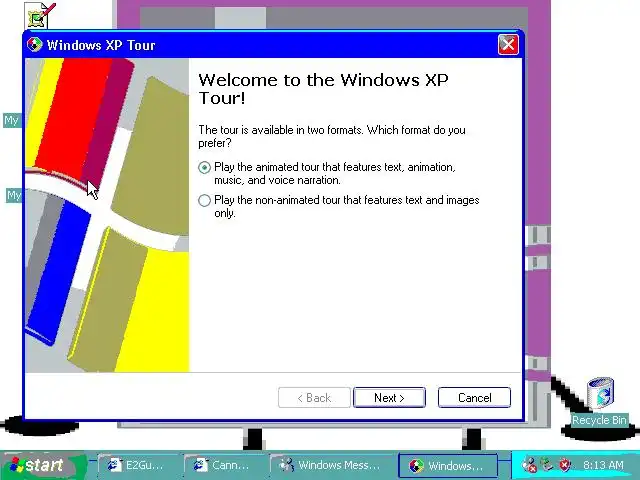
Task: Click the 8:13 AM clock
Action: click(x=603, y=465)
